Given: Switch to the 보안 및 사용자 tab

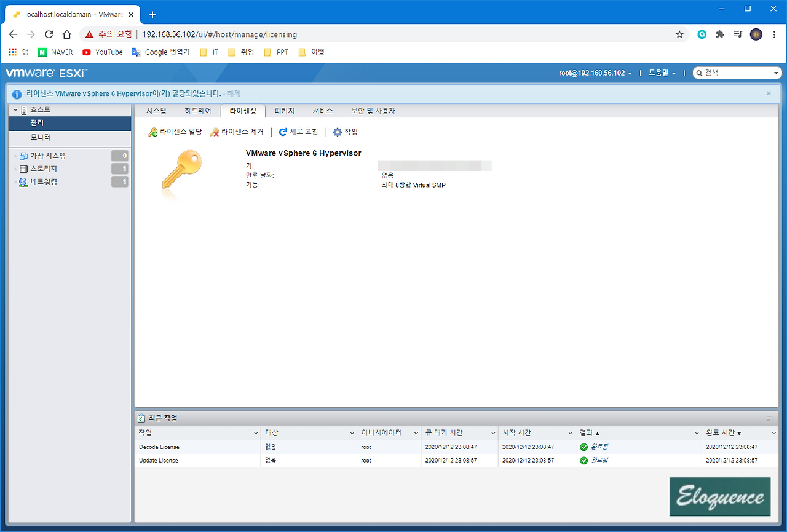Looking at the screenshot, I should (373, 111).
